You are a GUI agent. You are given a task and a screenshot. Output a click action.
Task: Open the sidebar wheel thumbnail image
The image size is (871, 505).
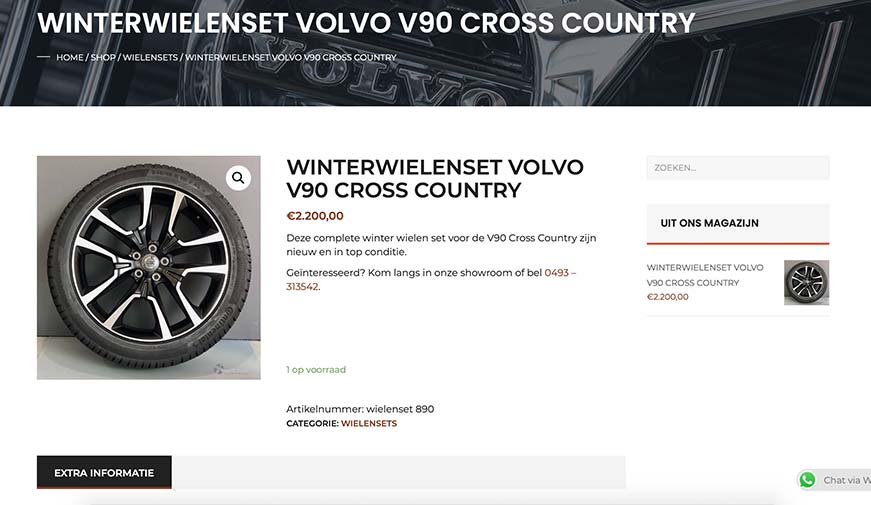click(807, 283)
